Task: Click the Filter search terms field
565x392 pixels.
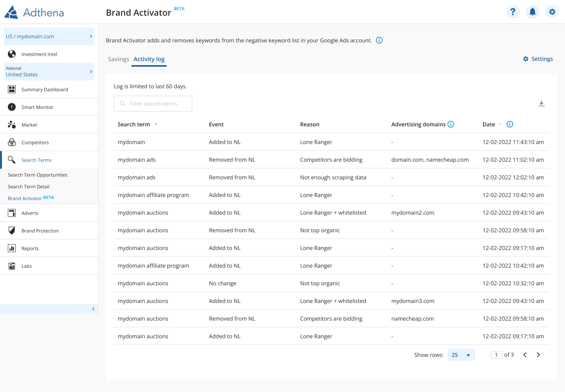Action: click(153, 104)
